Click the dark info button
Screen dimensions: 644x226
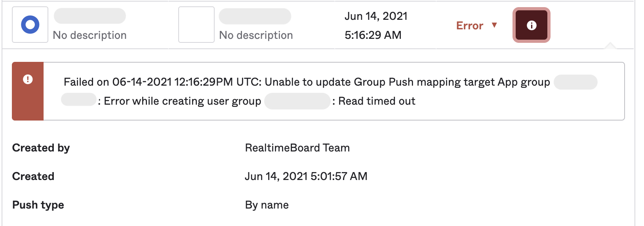click(531, 25)
